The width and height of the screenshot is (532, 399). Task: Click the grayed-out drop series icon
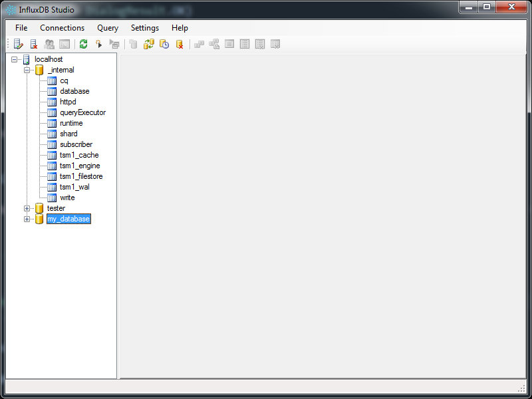tap(260, 44)
